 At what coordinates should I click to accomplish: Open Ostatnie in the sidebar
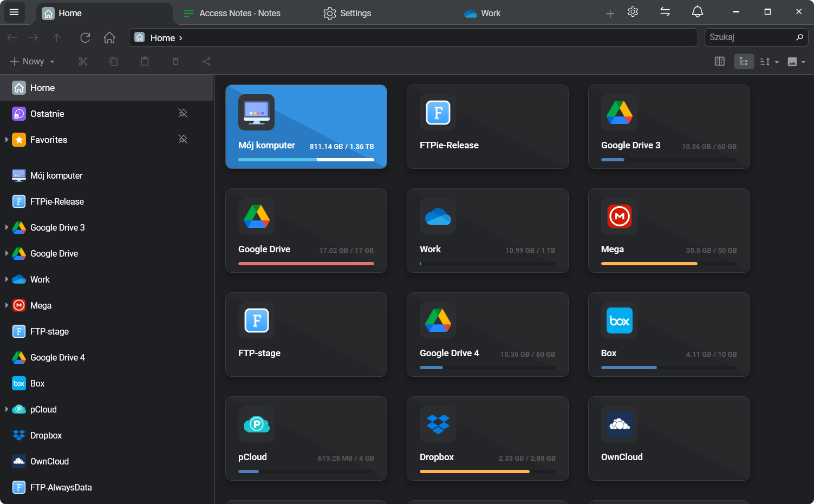pyautogui.click(x=107, y=114)
